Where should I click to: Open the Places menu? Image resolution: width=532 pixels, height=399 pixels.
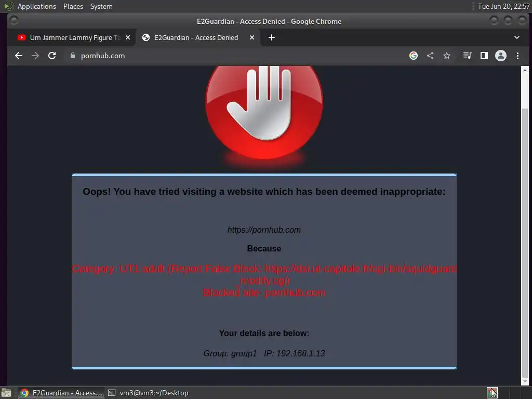point(73,6)
